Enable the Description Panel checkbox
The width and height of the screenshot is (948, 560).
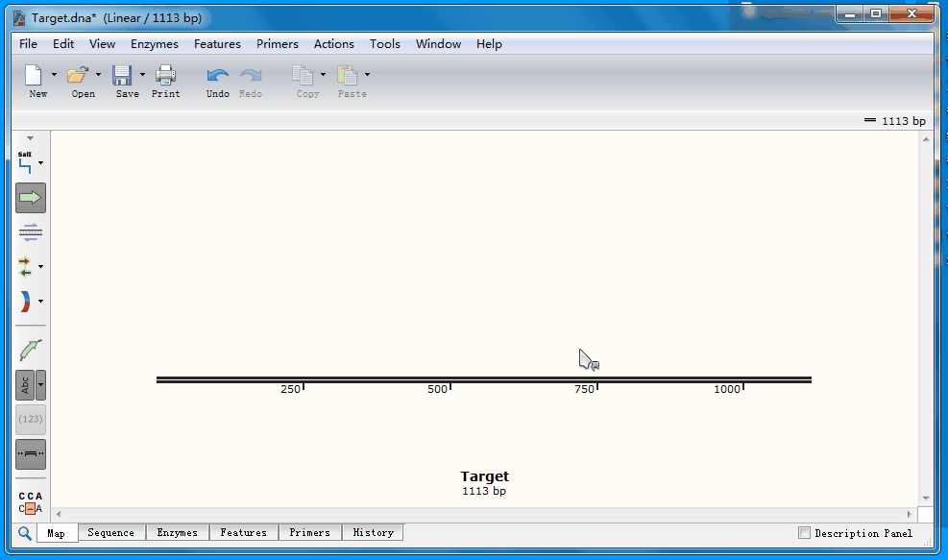coord(805,533)
